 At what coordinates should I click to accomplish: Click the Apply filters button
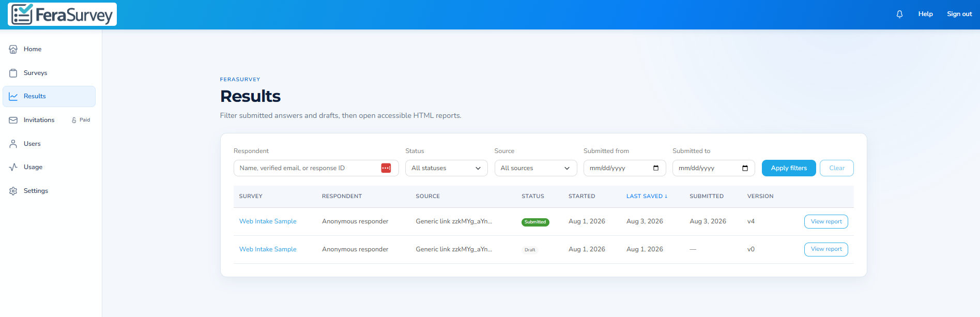click(x=789, y=168)
